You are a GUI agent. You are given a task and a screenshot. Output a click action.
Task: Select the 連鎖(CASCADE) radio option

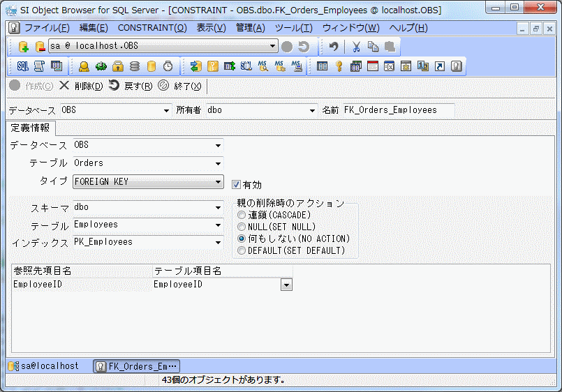242,215
